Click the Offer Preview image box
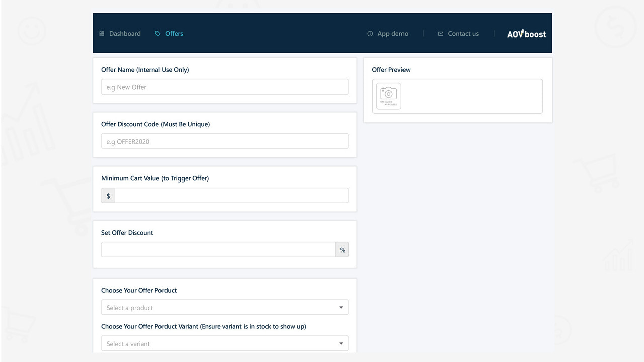The height and width of the screenshot is (362, 644). point(457,96)
